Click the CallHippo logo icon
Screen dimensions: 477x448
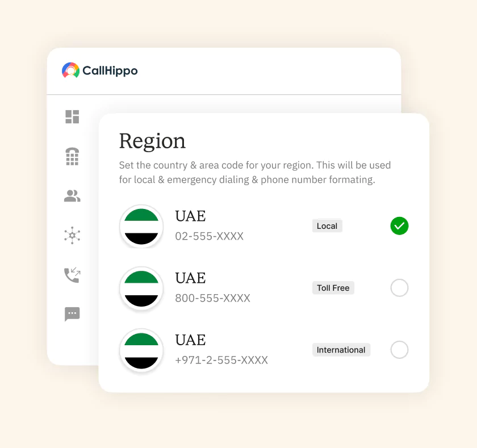(x=70, y=70)
